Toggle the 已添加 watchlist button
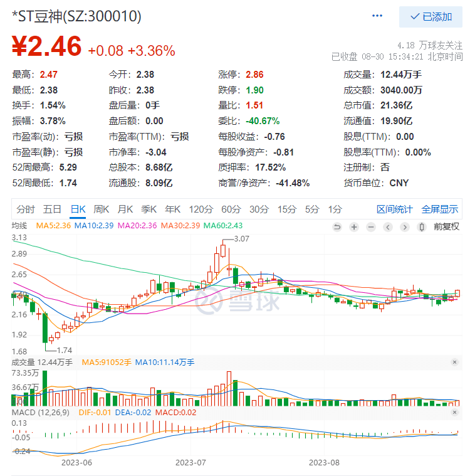 tap(430, 17)
